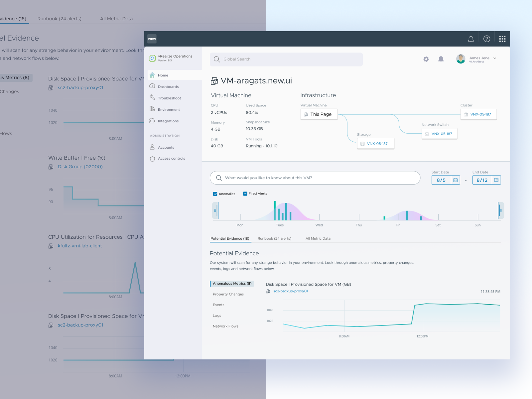Viewport: 532px width, 399px height.
Task: Expand the James Jene profile menu
Action: (495, 59)
